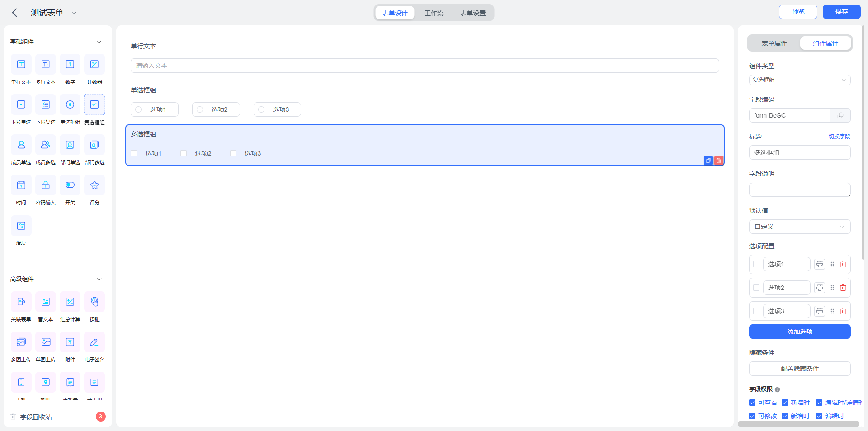Screen dimensions: 868x431
Task: Switch to the 工作流 tab
Action: coord(434,13)
